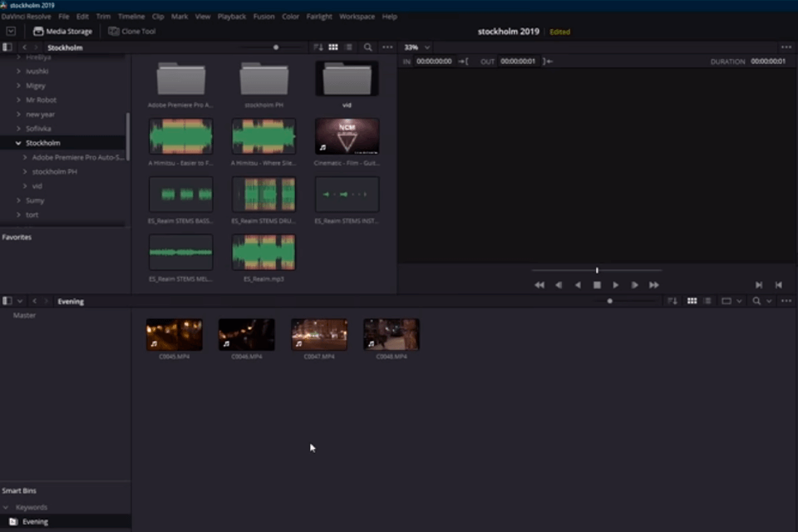Open media pool options menu (three dots)
The width and height of the screenshot is (798, 532).
coord(786,301)
